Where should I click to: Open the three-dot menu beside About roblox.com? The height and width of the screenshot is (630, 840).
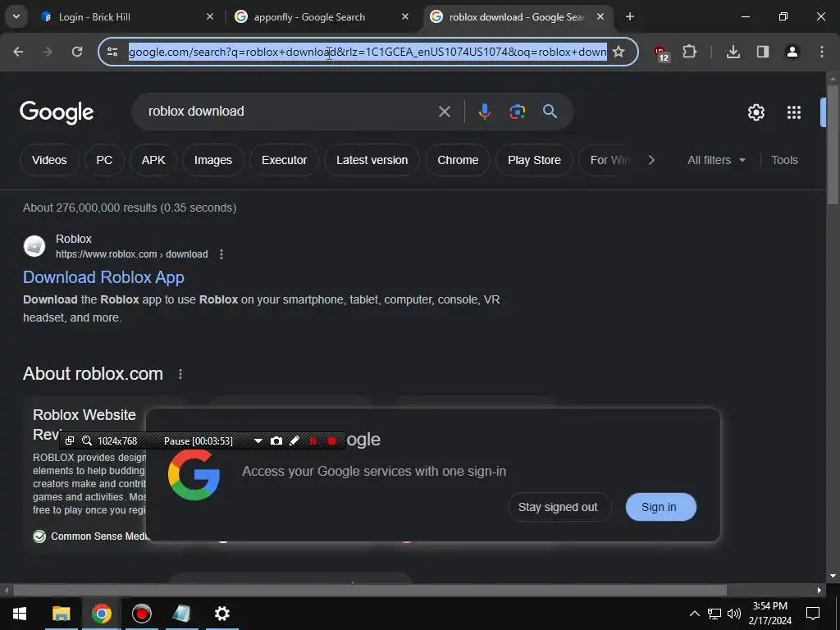click(x=180, y=374)
